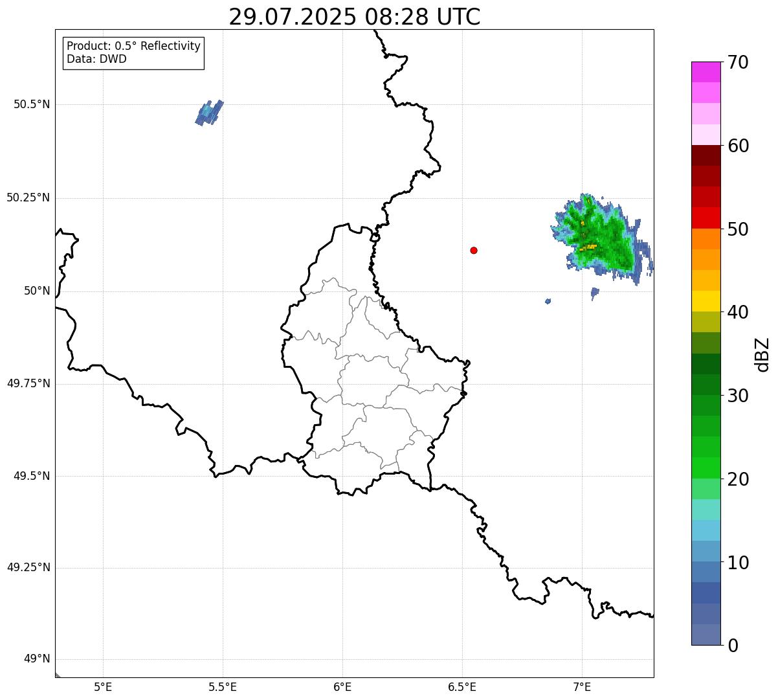
Task: Click the Data: DWD text
Action: point(96,59)
